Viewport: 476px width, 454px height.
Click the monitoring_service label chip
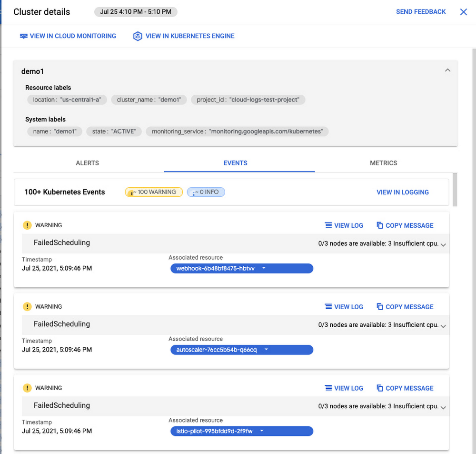point(237,131)
